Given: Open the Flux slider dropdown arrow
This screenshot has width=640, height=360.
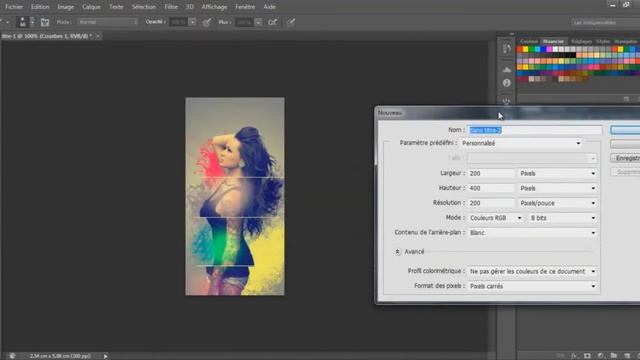Looking at the screenshot, I should tap(258, 22).
